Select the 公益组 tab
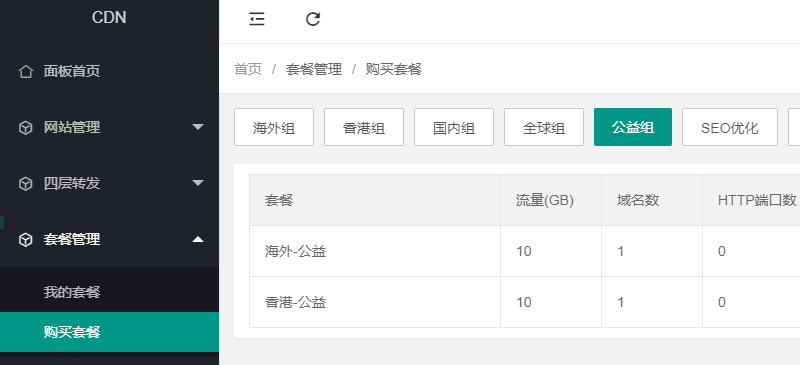The height and width of the screenshot is (365, 800). pos(633,127)
